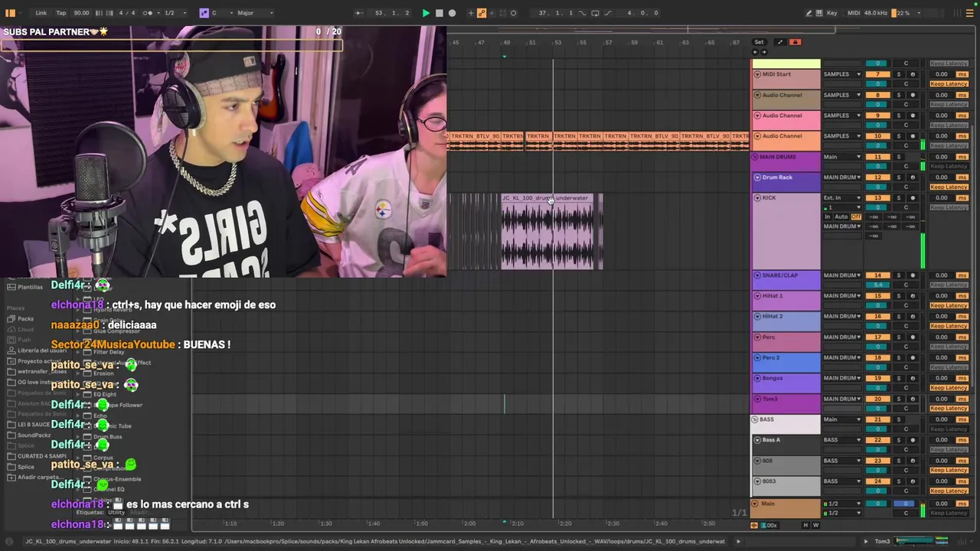The height and width of the screenshot is (551, 980).
Task: Click the Main track blue cue volume
Action: [905, 504]
